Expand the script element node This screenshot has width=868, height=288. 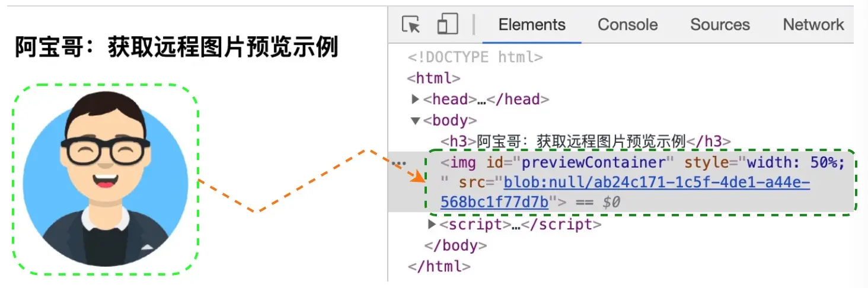[x=432, y=225]
